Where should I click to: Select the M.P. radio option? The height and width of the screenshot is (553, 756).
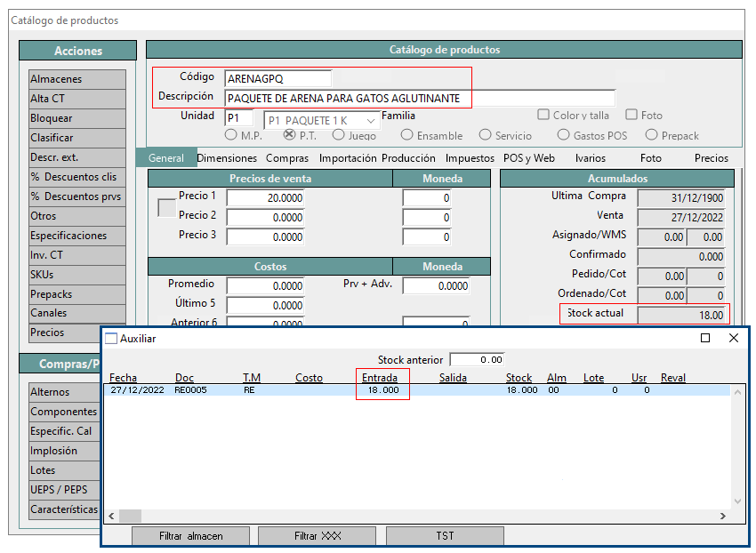click(231, 135)
